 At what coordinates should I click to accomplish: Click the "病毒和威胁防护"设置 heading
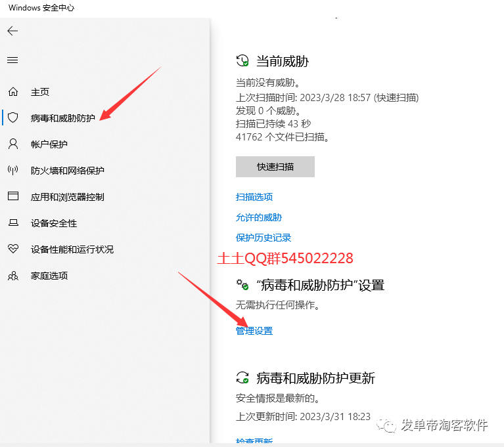click(x=321, y=285)
